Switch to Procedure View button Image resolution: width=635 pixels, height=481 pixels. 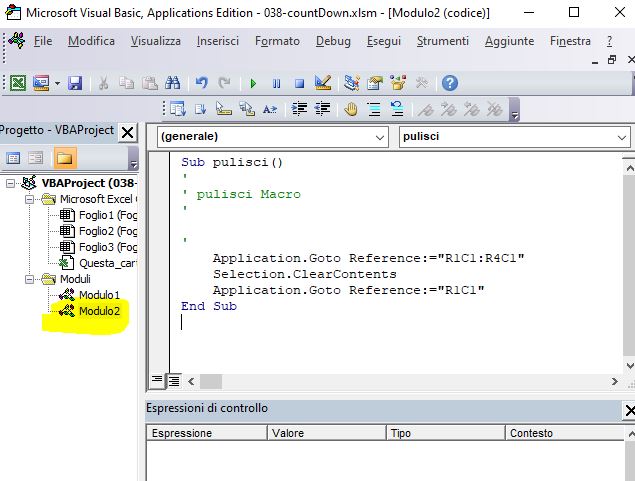coord(157,381)
